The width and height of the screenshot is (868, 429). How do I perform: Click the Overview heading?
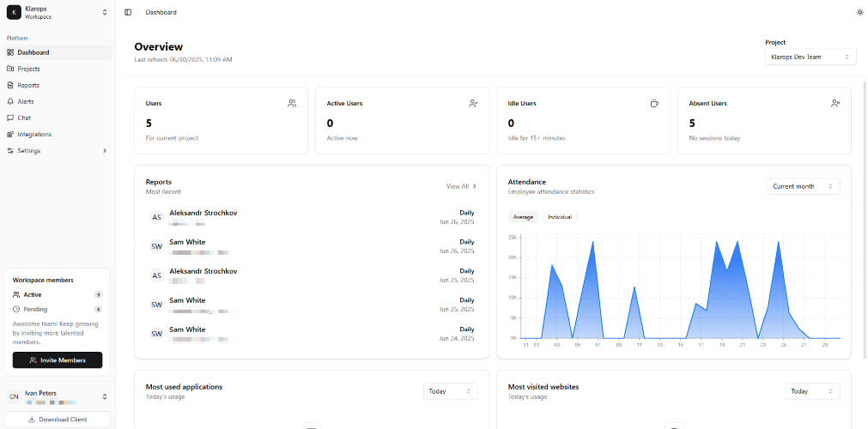tap(158, 47)
